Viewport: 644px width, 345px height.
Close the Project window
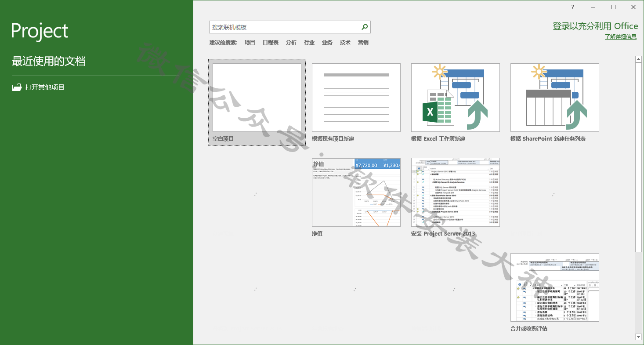[633, 7]
